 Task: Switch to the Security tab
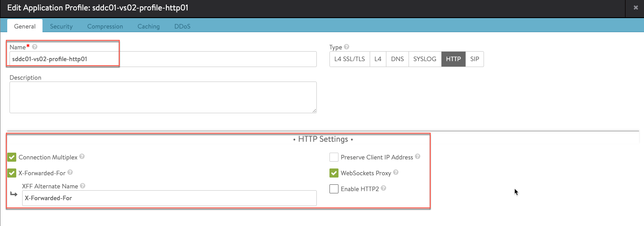pos(61,26)
